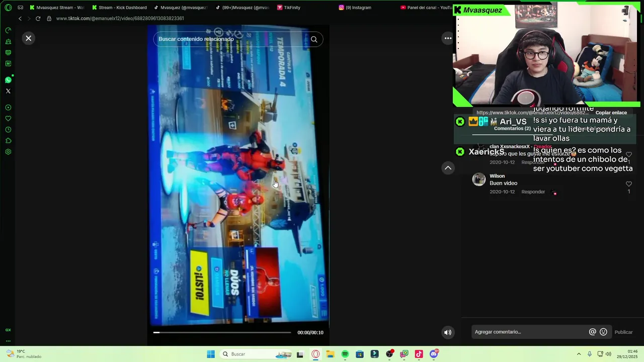Viewport: 644px width, 362px height.
Task: Switch to the '(9) Instagram' tab
Action: pos(355,8)
